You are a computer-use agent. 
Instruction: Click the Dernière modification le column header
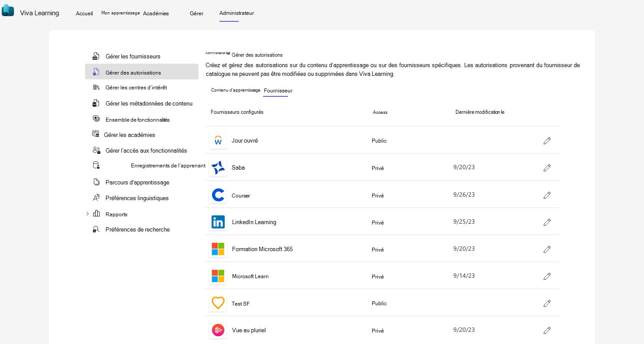480,112
